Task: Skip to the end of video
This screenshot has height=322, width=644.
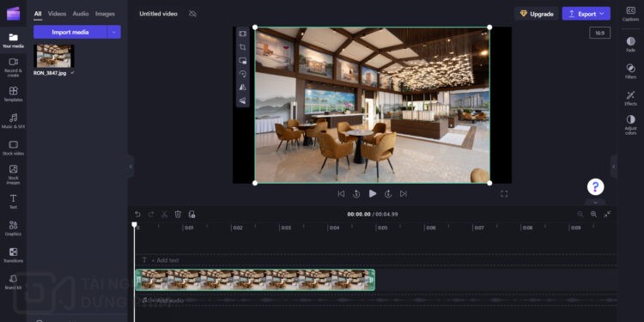Action: (404, 194)
